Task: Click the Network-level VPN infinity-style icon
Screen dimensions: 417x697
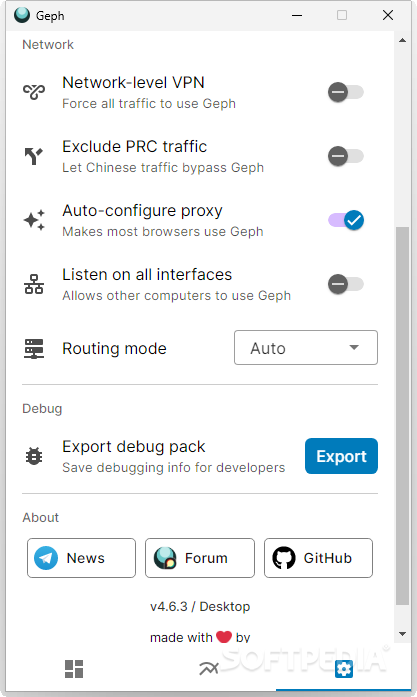Action: point(34,92)
